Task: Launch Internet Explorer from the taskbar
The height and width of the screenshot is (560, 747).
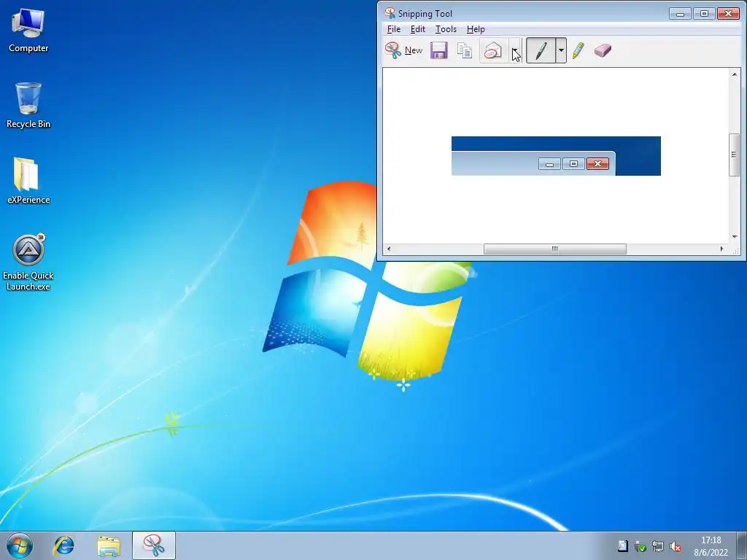Action: click(x=64, y=545)
